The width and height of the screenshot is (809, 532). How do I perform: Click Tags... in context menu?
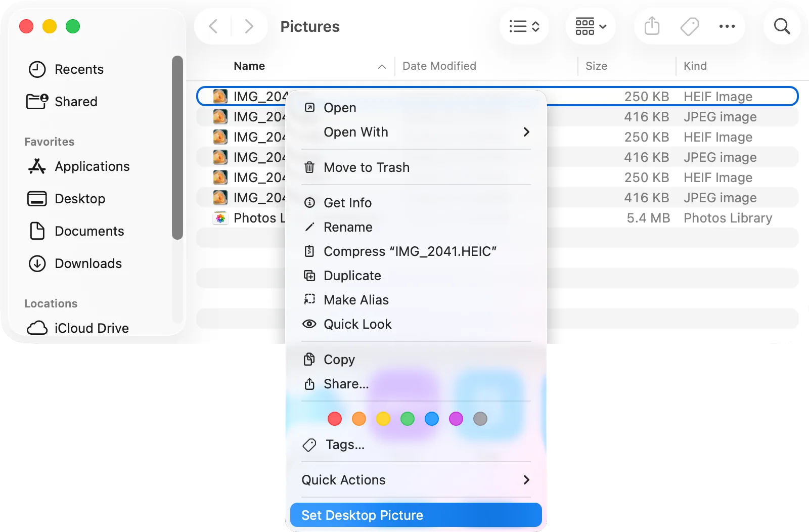pos(416,445)
